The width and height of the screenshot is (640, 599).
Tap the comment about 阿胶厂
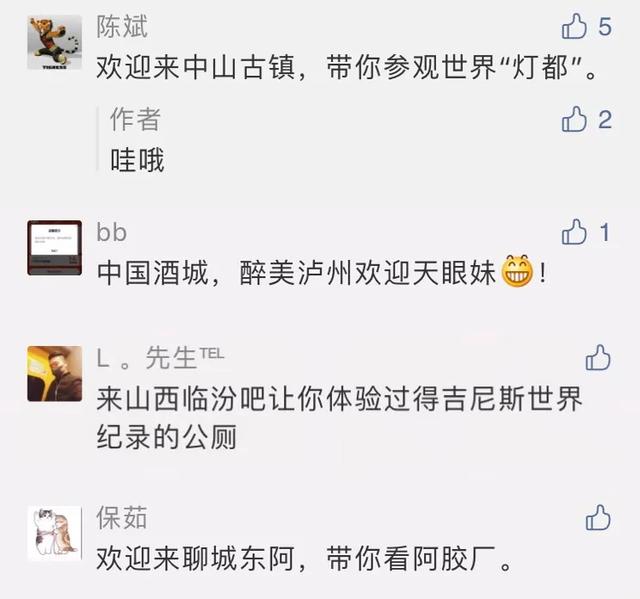click(x=304, y=559)
